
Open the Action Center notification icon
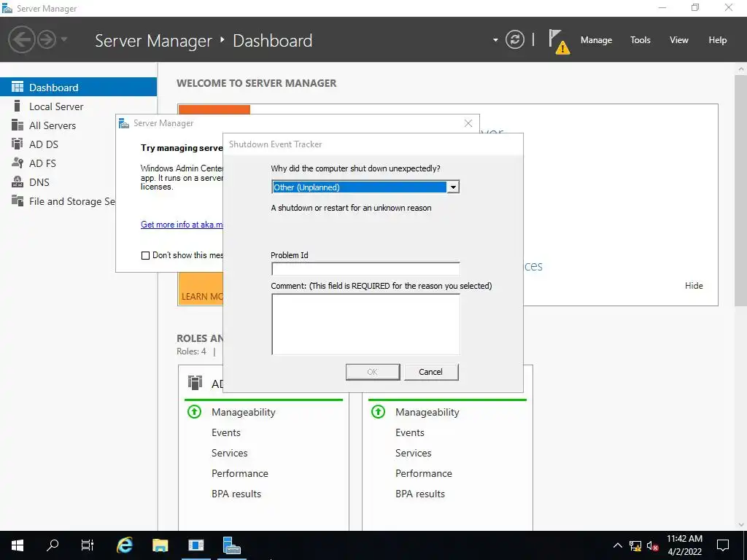click(x=723, y=545)
